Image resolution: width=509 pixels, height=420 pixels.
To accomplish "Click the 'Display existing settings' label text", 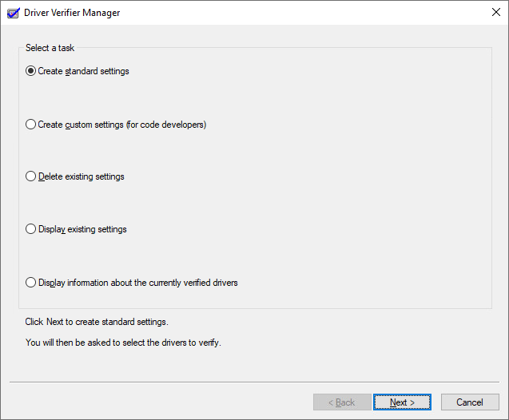I will [x=82, y=229].
